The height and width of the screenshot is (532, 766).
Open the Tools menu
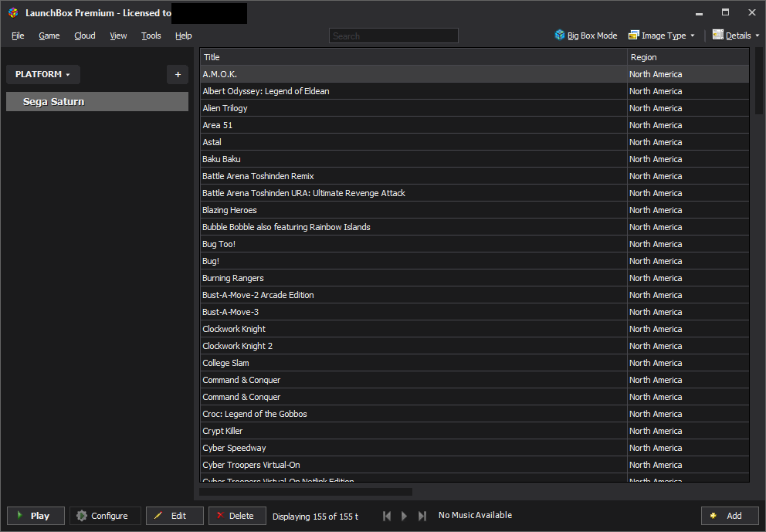click(151, 36)
